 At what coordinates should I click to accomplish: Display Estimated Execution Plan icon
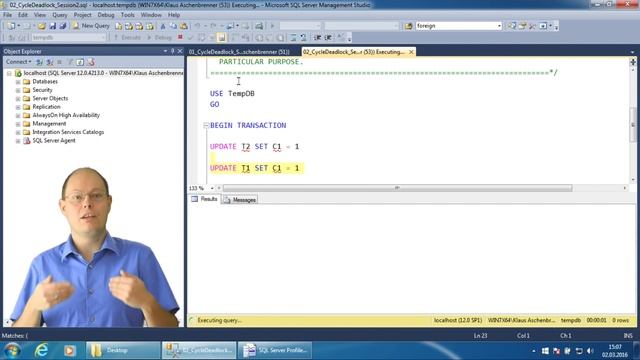pos(201,38)
